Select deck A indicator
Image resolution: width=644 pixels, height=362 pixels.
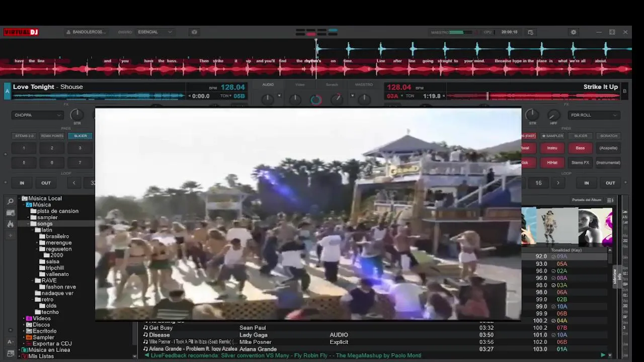tap(7, 92)
